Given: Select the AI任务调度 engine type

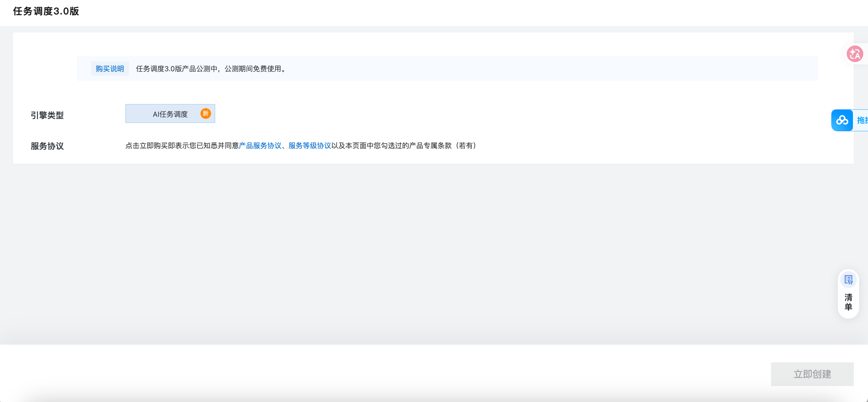Looking at the screenshot, I should (170, 114).
